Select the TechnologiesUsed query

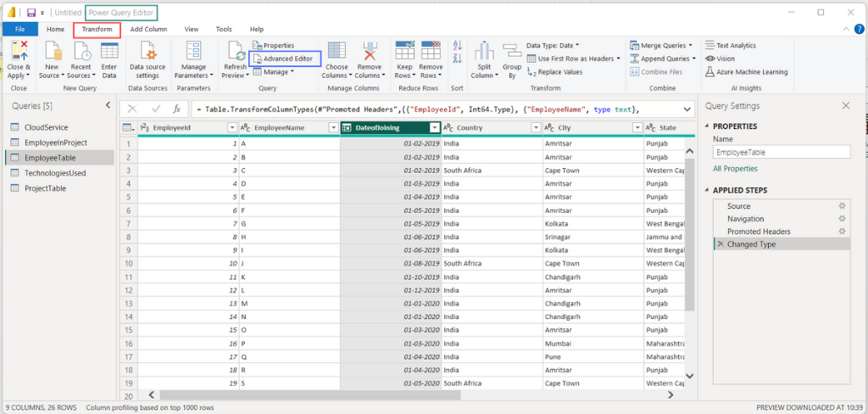[59, 173]
